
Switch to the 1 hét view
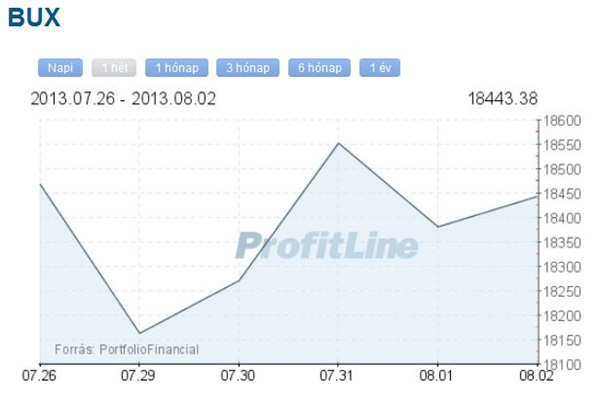point(113,68)
